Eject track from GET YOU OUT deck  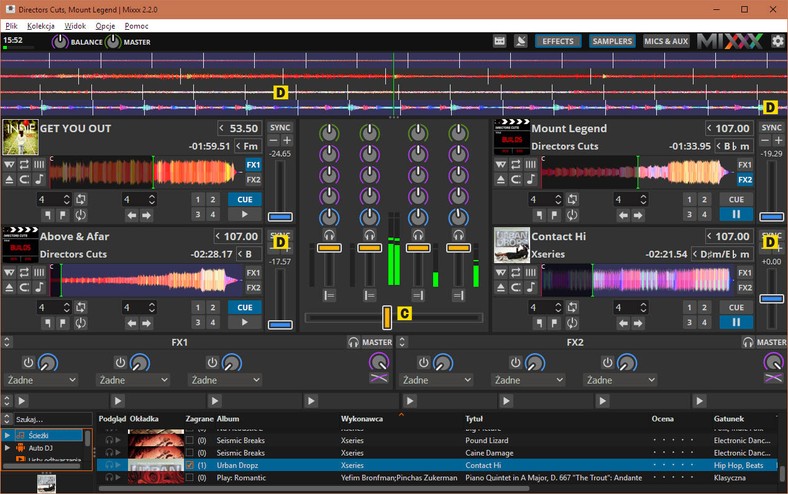(9, 180)
